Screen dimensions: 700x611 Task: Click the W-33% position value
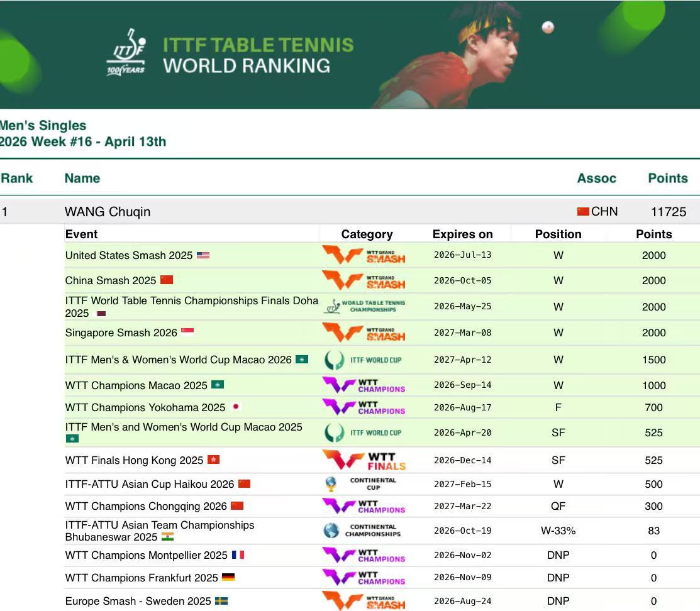(x=558, y=531)
